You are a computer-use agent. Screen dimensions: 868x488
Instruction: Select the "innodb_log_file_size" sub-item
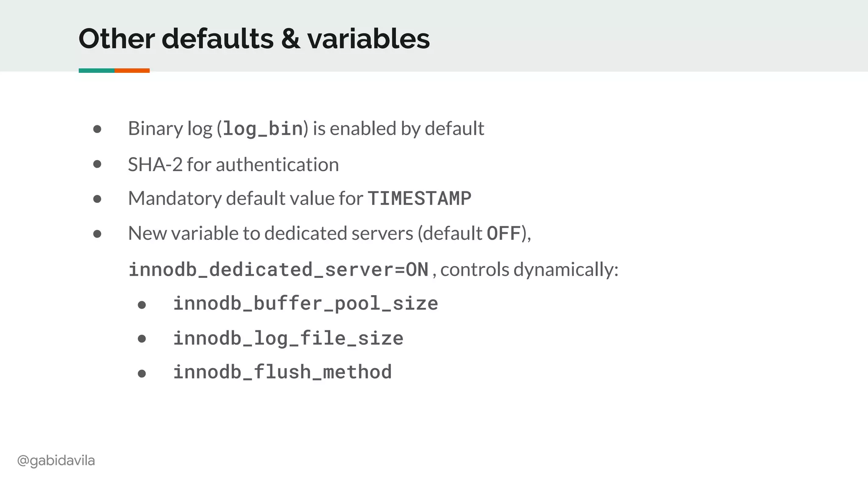288,338
